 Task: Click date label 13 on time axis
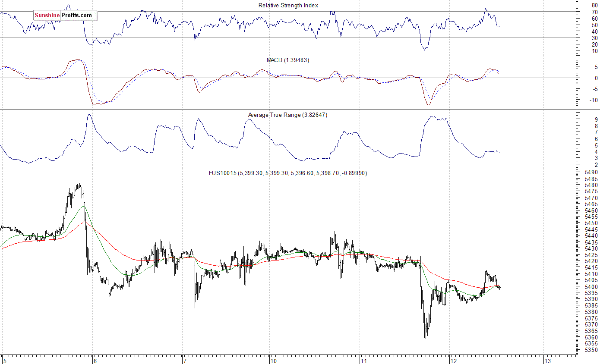(547, 360)
